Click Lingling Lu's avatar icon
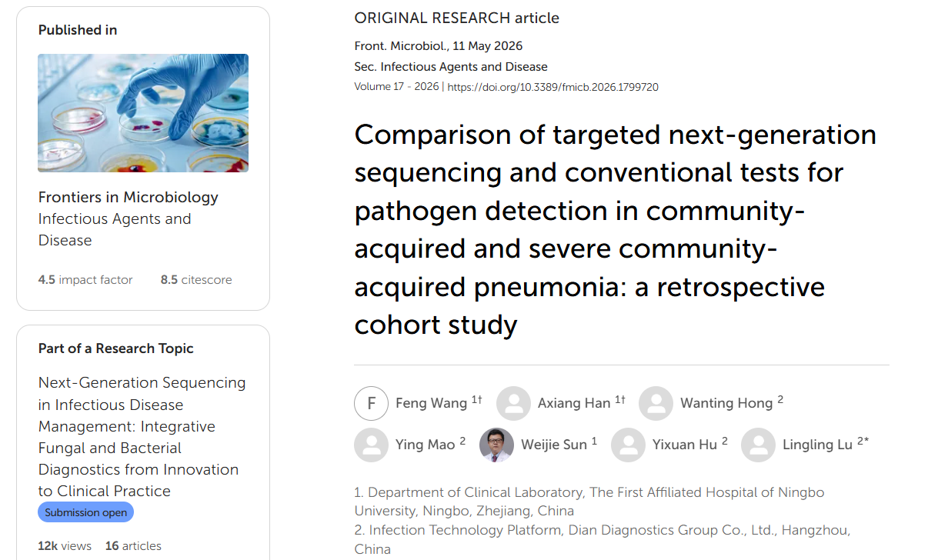Screen dimensions: 928x560 tap(758, 445)
